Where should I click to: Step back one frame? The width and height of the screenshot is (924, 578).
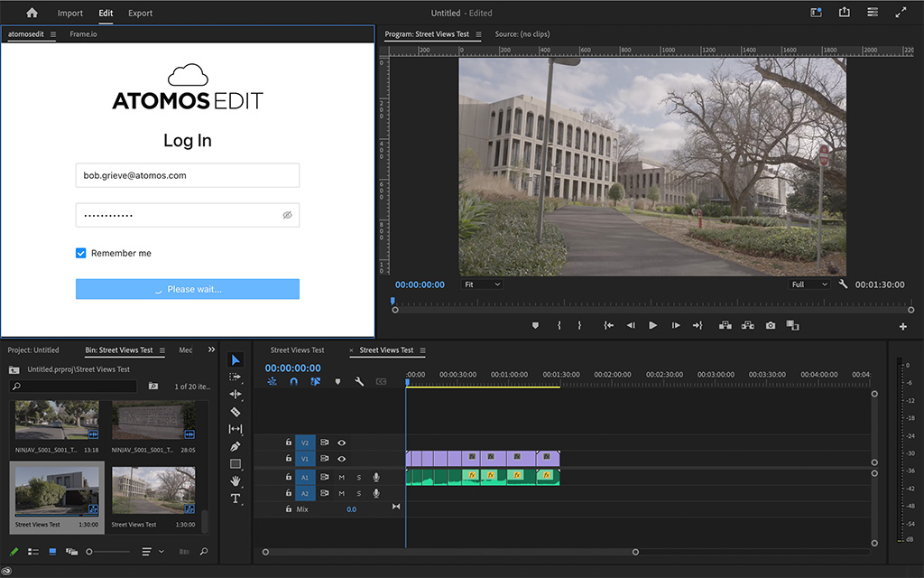click(631, 325)
